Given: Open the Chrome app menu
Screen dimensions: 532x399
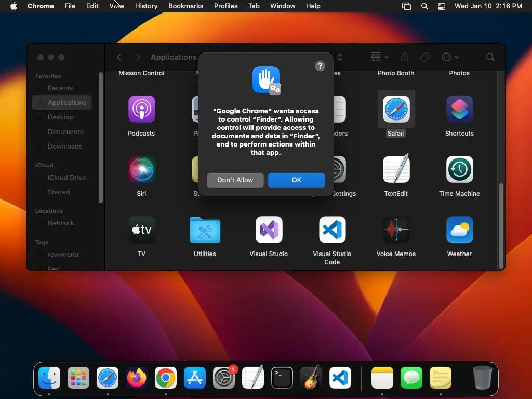Looking at the screenshot, I should (41, 6).
